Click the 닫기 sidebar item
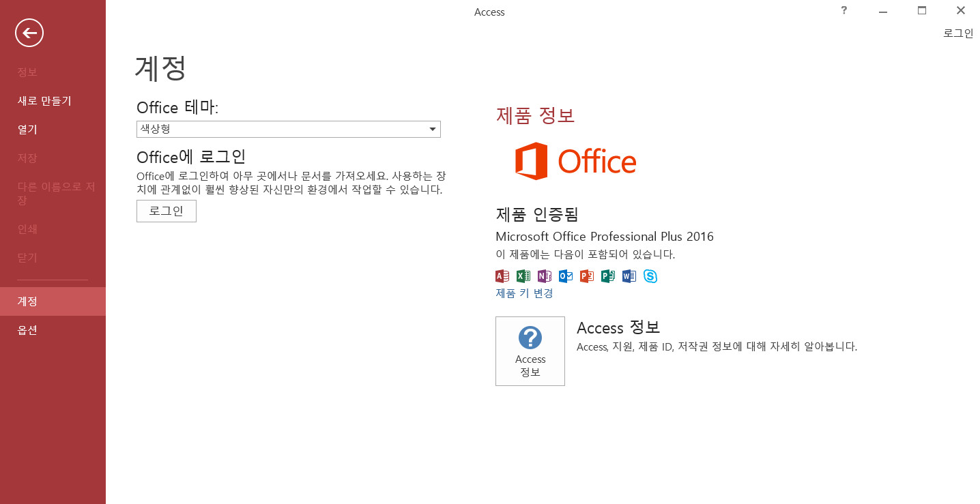The width and height of the screenshot is (980, 504). (53, 257)
